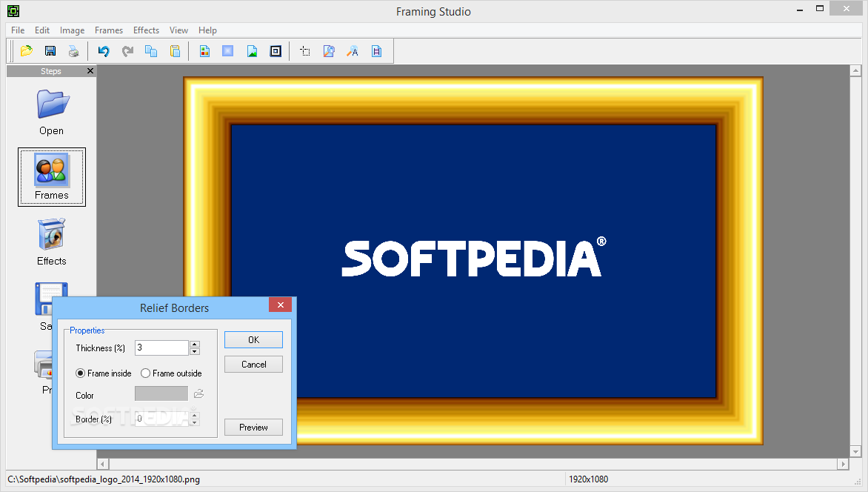868x492 pixels.
Task: Increase Thickness with the up spinner arrow
Action: click(194, 344)
